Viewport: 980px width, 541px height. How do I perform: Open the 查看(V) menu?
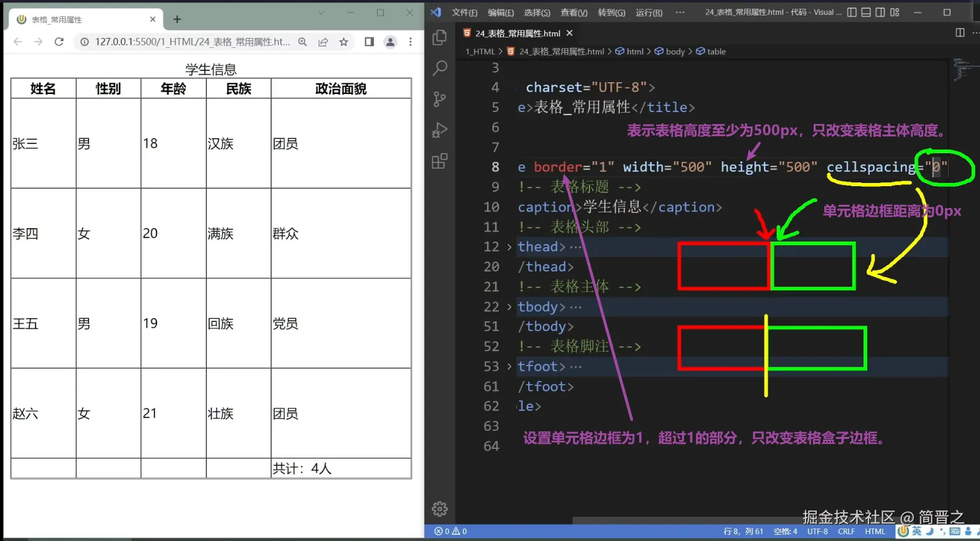574,12
